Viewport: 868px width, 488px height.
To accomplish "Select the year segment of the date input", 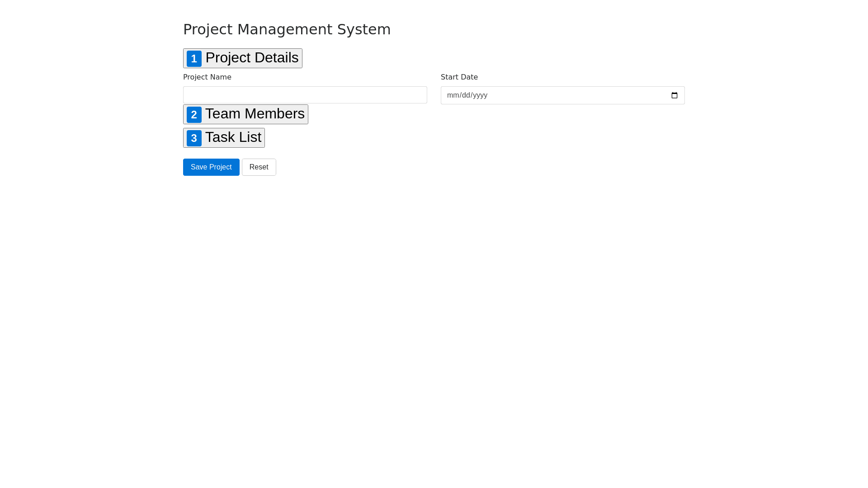I will tap(481, 95).
